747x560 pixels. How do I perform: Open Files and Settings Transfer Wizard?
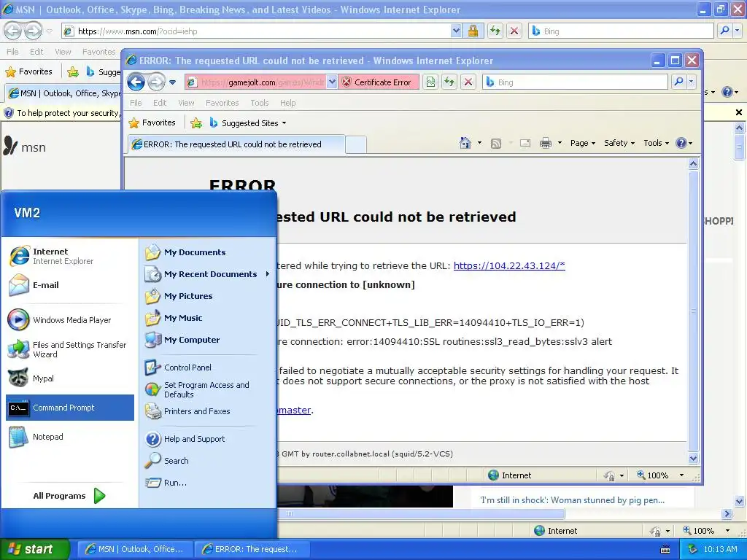pyautogui.click(x=69, y=349)
